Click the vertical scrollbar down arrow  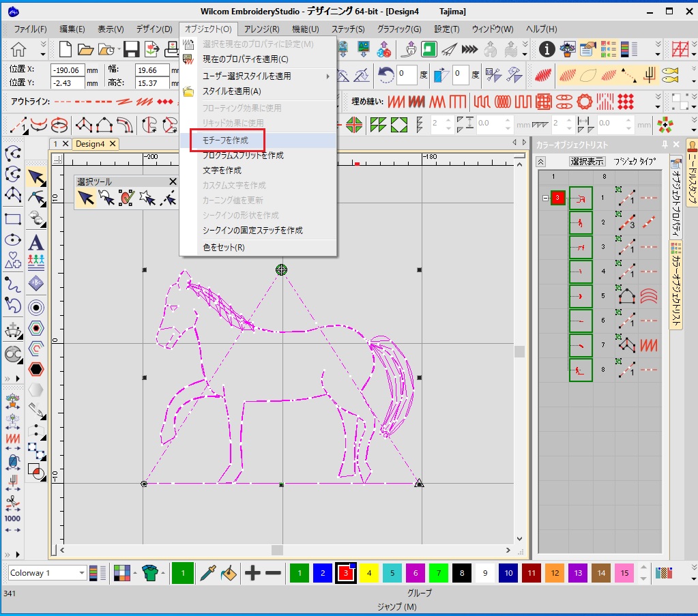click(x=519, y=538)
